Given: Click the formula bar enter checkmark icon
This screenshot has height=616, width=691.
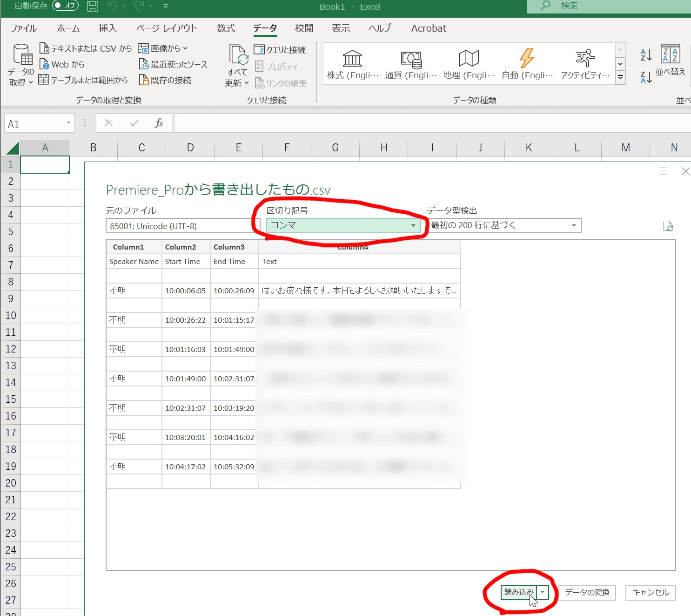Looking at the screenshot, I should click(134, 123).
